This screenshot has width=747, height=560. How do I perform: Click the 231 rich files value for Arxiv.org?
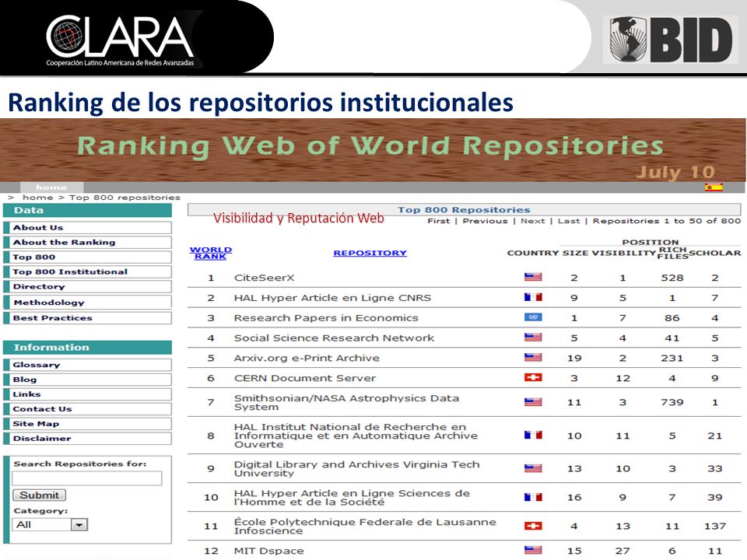672,358
